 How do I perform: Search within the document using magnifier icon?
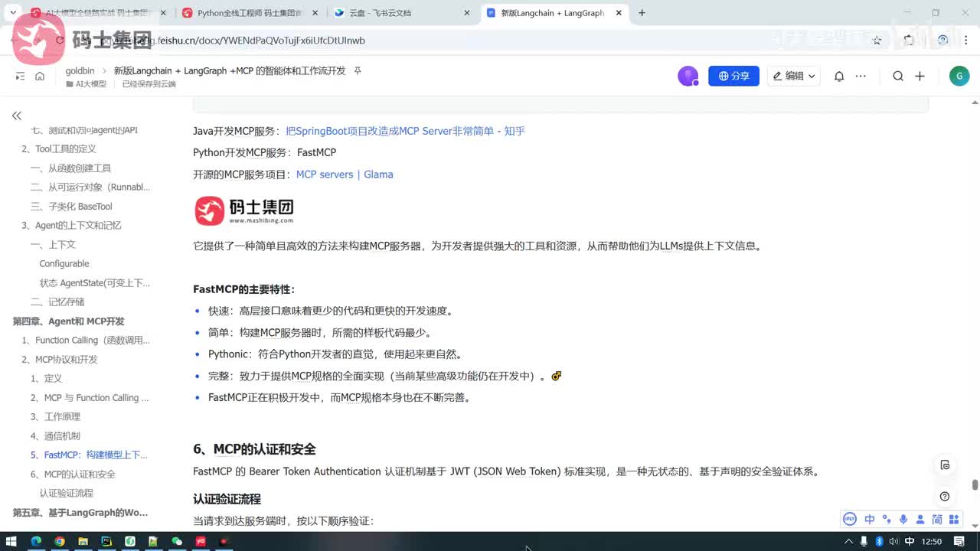pyautogui.click(x=898, y=76)
